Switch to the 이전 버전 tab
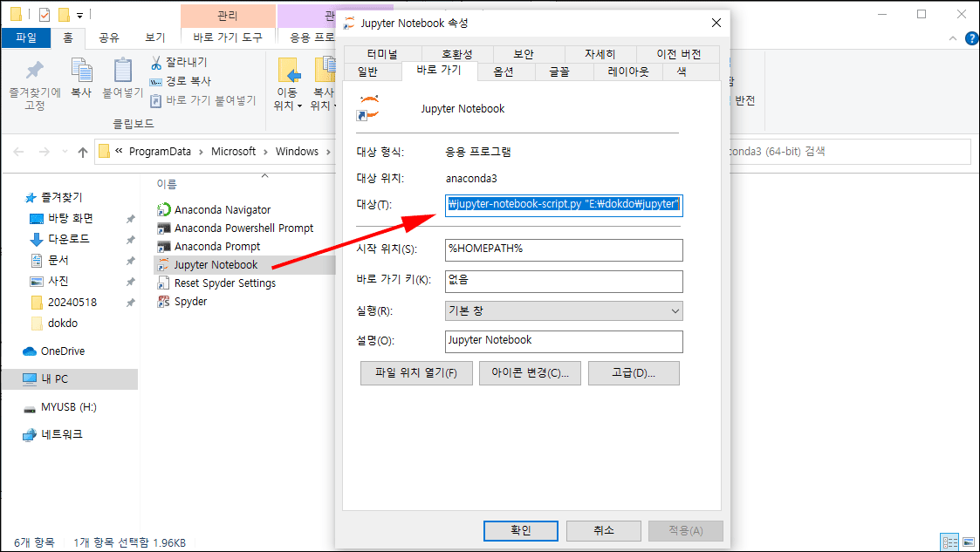 point(678,54)
